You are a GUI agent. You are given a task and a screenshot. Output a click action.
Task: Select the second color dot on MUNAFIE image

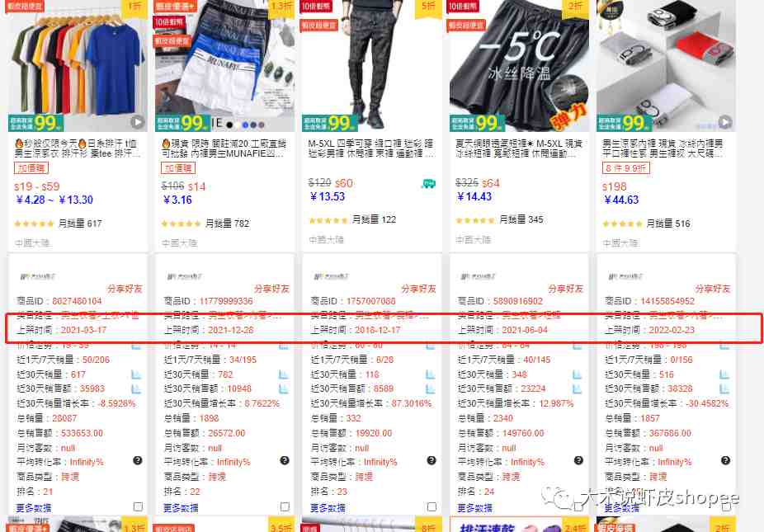238,125
